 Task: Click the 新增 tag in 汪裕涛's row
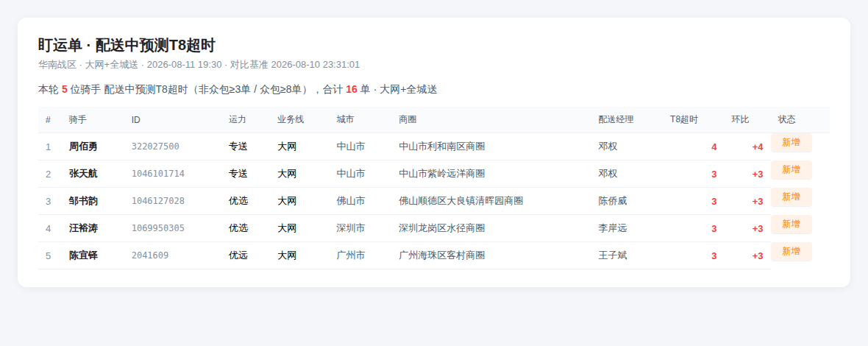tap(791, 224)
